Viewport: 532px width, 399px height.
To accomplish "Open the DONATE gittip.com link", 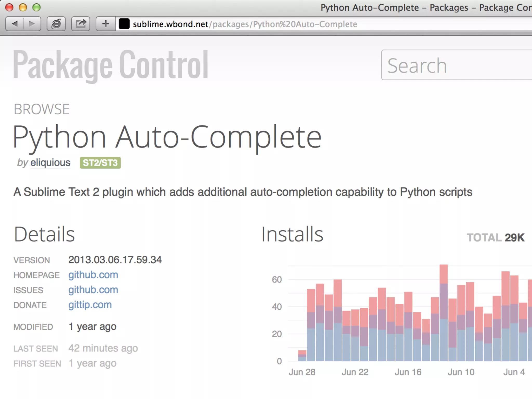I will coord(90,305).
